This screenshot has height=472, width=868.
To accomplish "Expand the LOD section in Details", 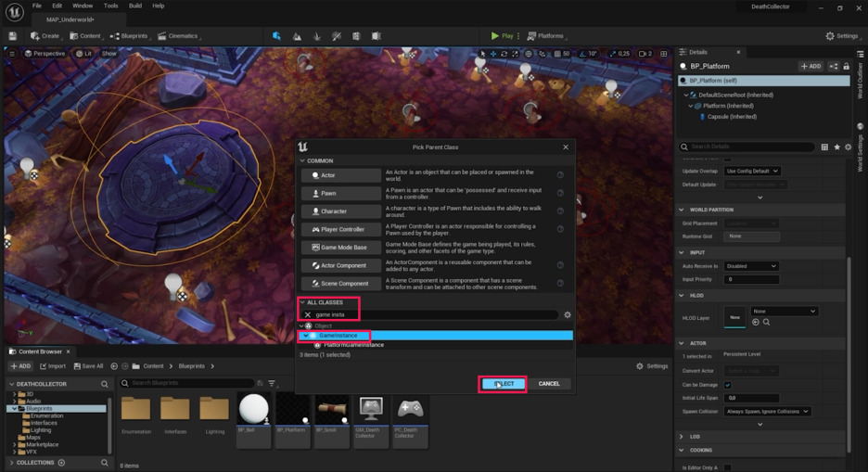I will coord(682,437).
